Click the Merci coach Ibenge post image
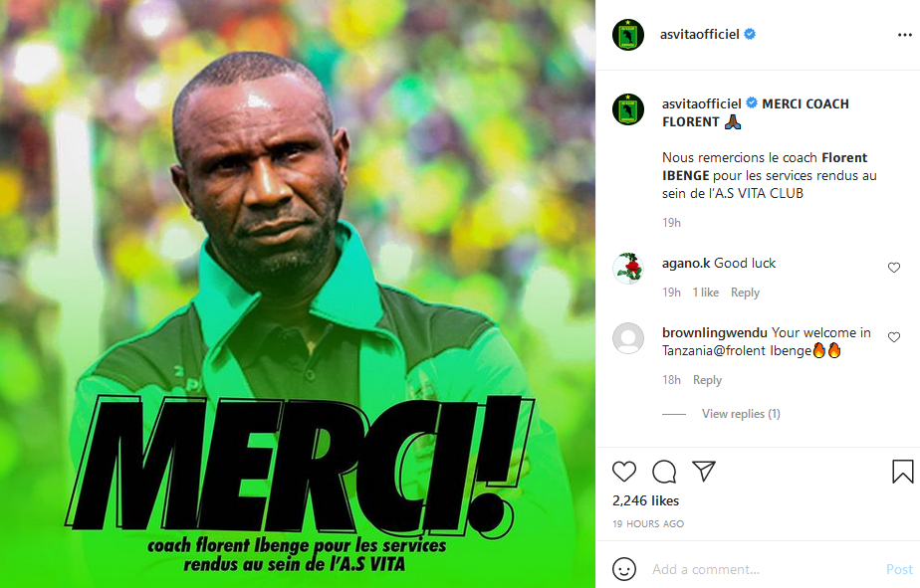The height and width of the screenshot is (588, 920). click(298, 294)
